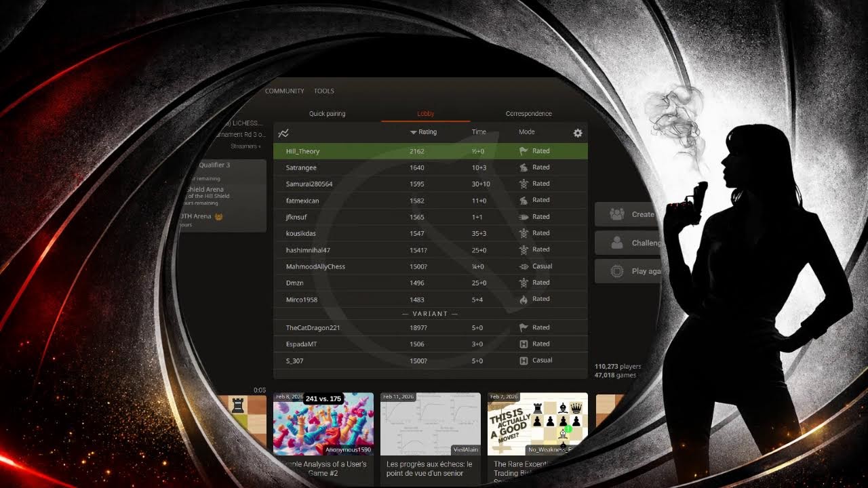Switch to the Quick pairing tab

(328, 114)
